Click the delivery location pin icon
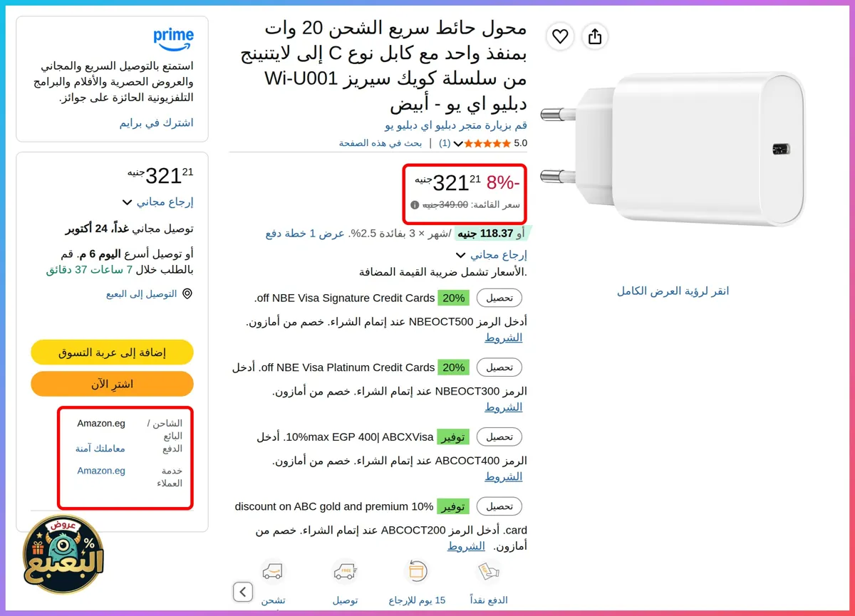Screen dimensions: 855x616 click(x=187, y=293)
